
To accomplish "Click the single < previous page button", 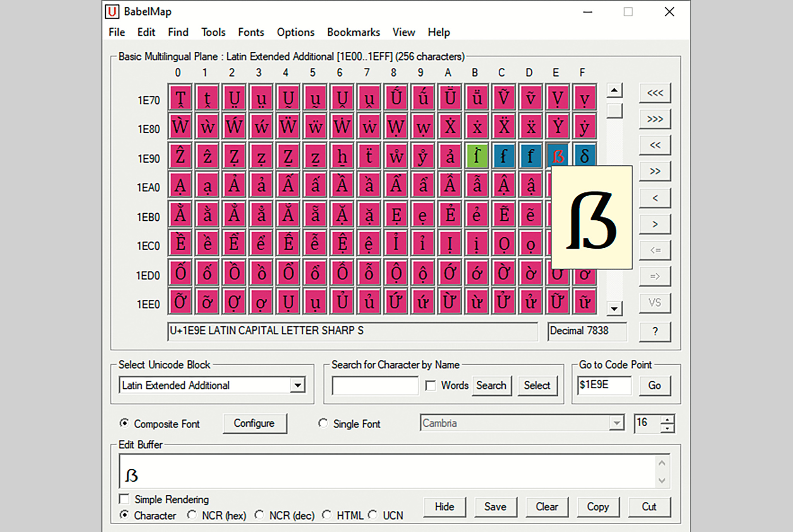I will [655, 198].
